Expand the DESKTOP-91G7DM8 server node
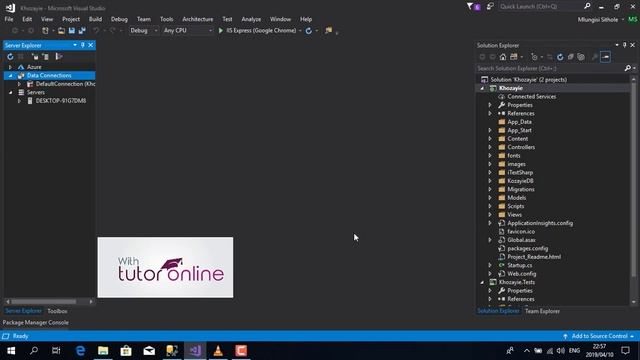640x360 pixels. 19,101
